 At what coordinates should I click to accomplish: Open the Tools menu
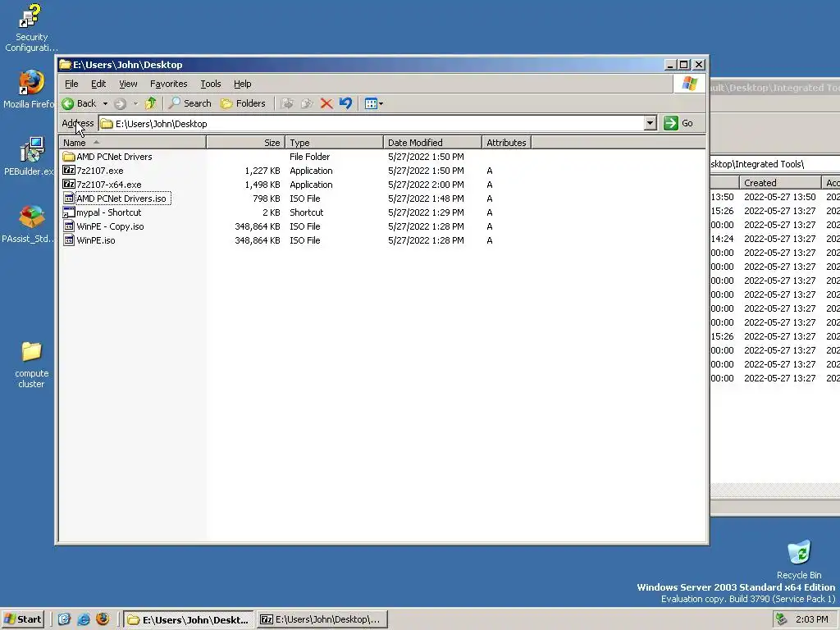coord(211,84)
